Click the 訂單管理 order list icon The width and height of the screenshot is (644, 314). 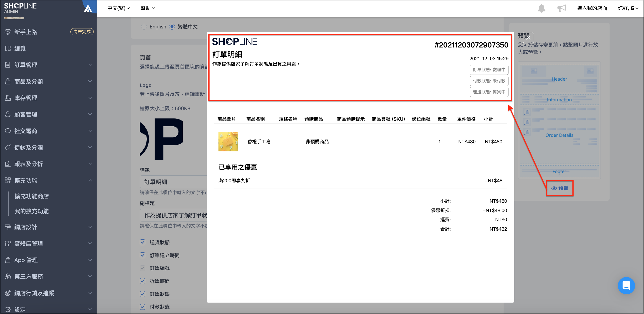pyautogui.click(x=8, y=65)
